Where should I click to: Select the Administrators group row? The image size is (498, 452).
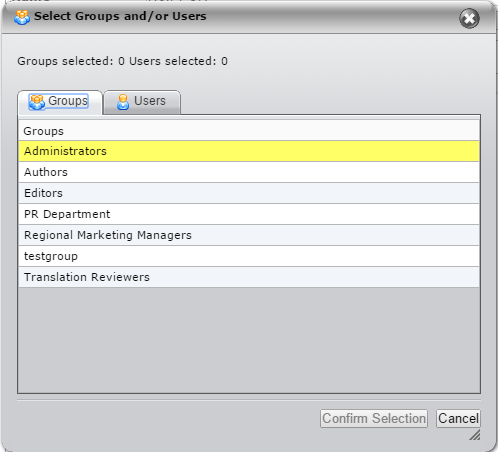pyautogui.click(x=249, y=151)
